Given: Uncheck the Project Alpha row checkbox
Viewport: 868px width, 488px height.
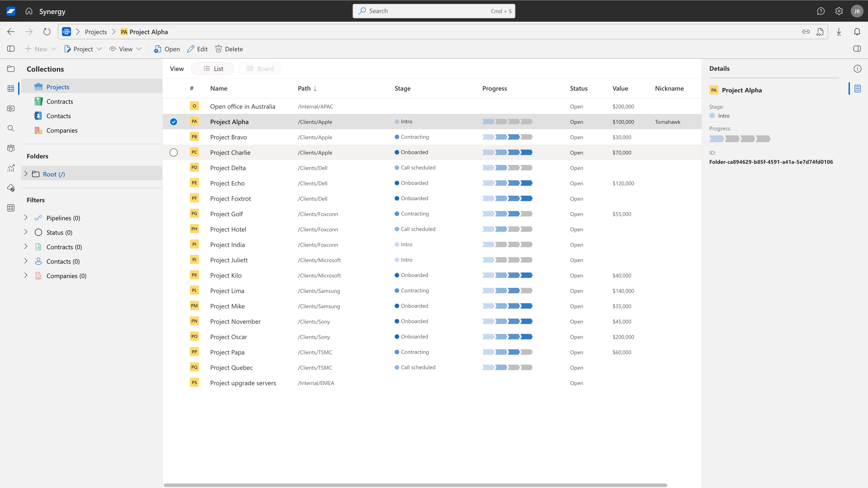Looking at the screenshot, I should point(174,122).
